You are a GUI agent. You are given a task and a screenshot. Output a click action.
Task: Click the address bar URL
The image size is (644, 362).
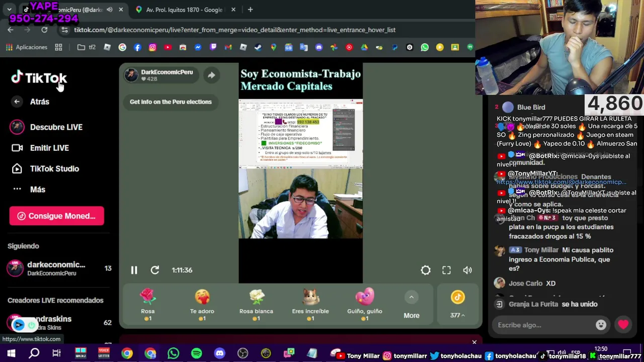234,30
